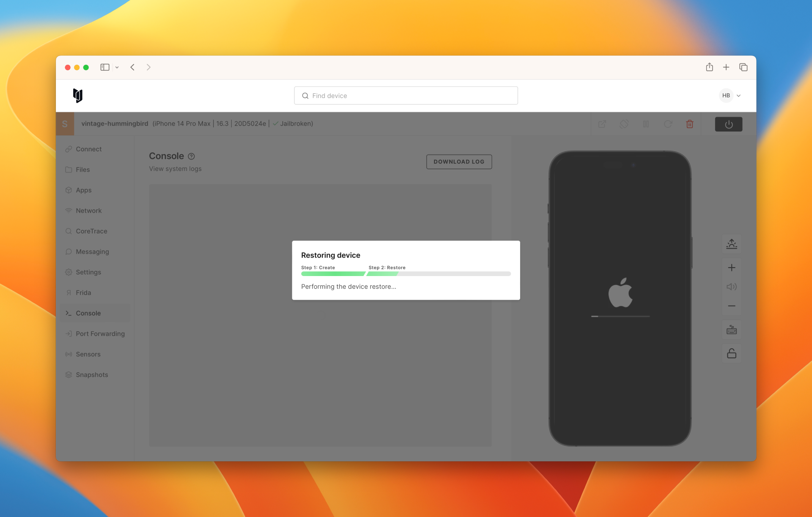Open the Connect section in sidebar
Screen dimensions: 812x517
click(x=89, y=148)
